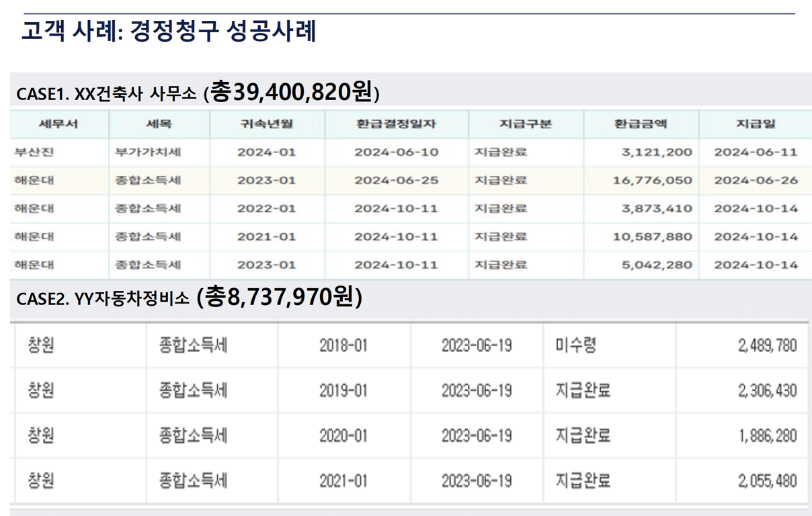Click the 2020-01 period cell
This screenshot has width=812, height=516.
343,436
